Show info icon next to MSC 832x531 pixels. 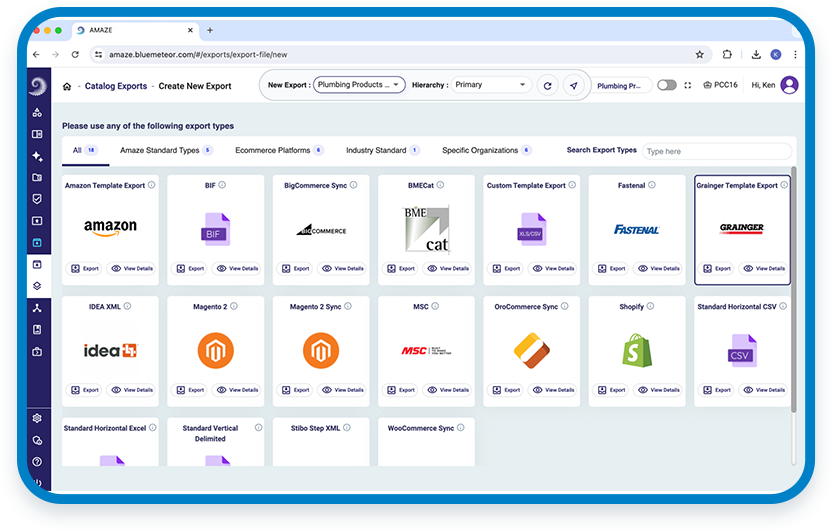click(435, 306)
